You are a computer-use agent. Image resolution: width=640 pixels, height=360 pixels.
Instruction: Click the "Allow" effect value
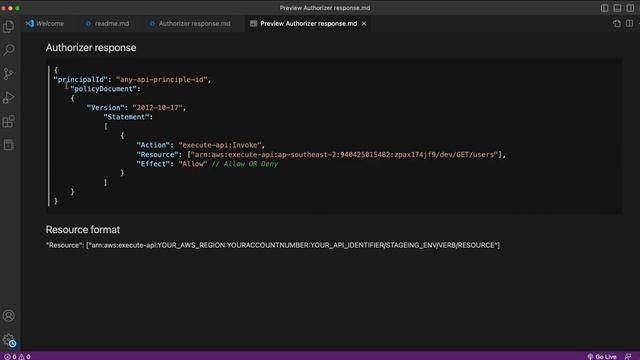point(193,164)
